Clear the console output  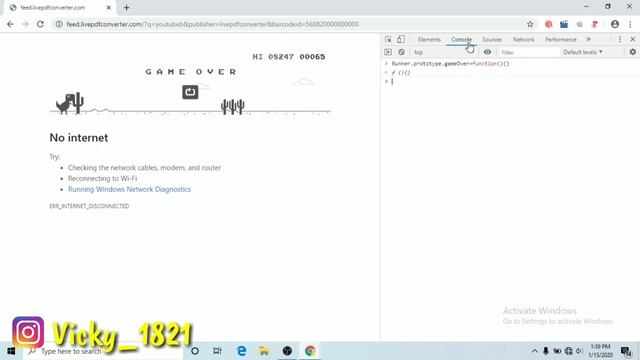pyautogui.click(x=401, y=52)
